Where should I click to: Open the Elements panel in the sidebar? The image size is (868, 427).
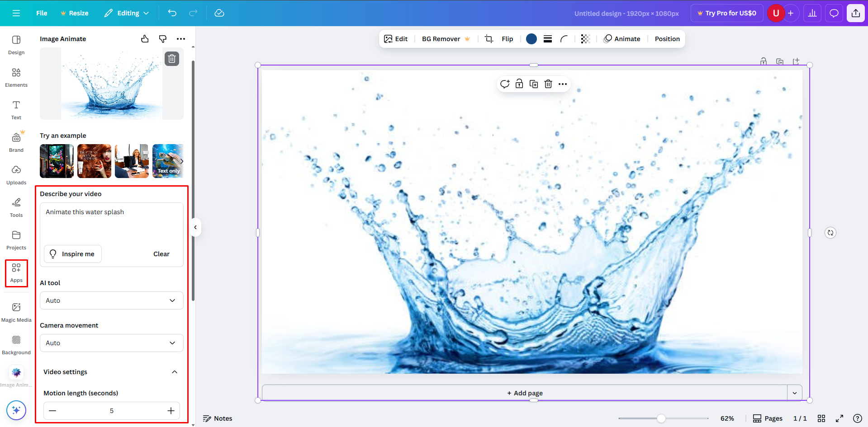click(16, 77)
